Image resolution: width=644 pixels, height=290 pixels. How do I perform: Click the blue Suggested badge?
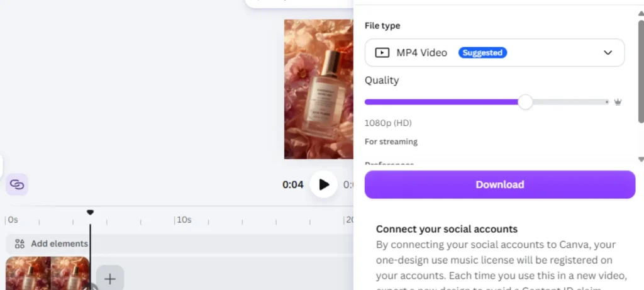point(482,53)
